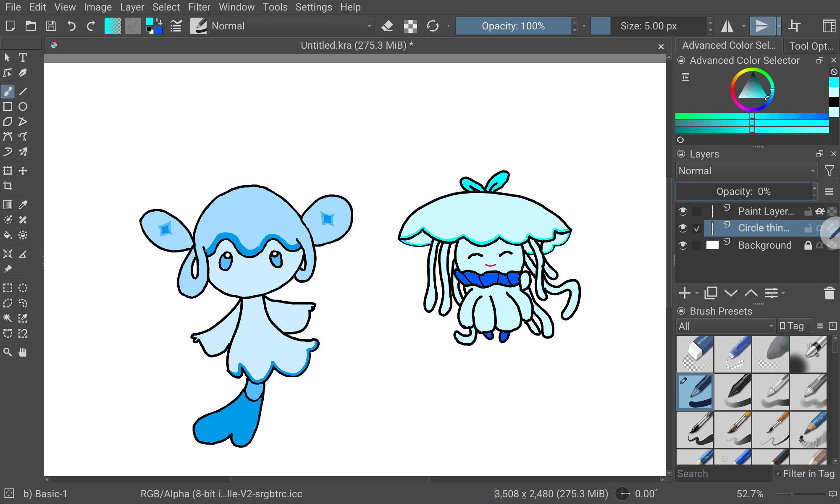The image size is (840, 504).
Task: Toggle visibility of Circle thin layer
Action: pos(683,228)
